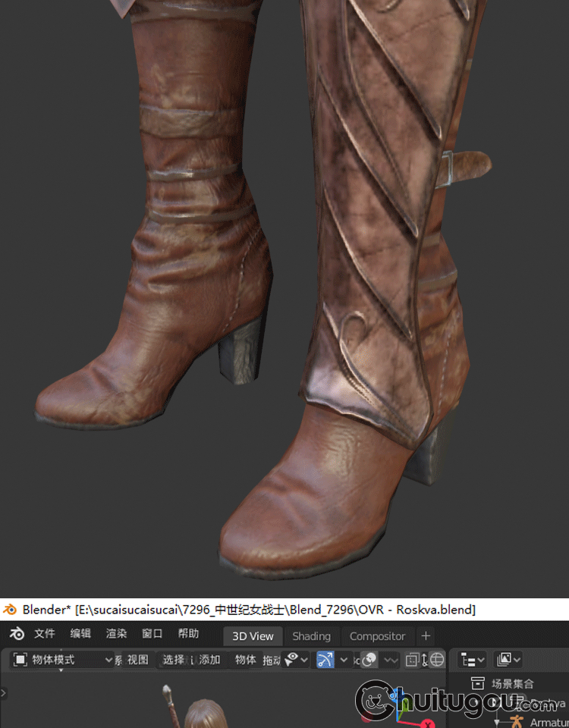Click the Blender logo in the menu bar
The height and width of the screenshot is (728, 569).
click(17, 635)
